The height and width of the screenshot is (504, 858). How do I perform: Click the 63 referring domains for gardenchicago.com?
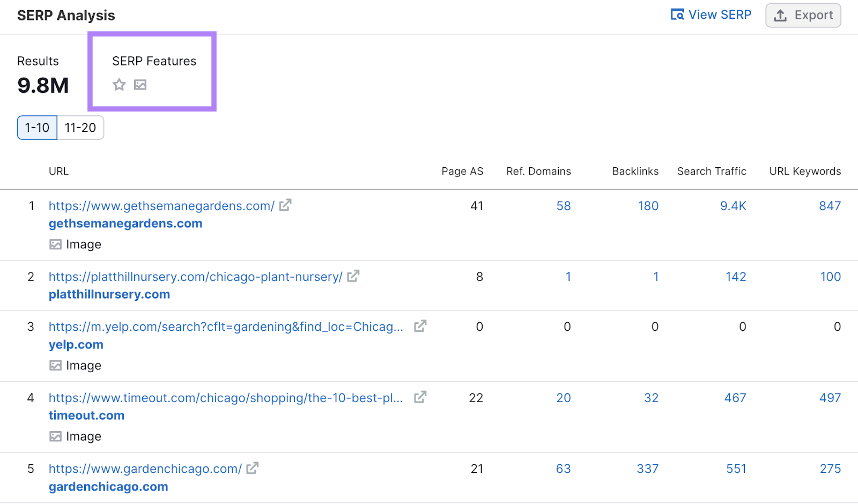pyautogui.click(x=564, y=468)
